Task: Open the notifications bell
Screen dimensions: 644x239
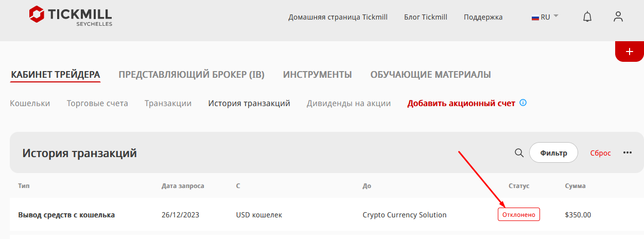Action: coord(587,17)
